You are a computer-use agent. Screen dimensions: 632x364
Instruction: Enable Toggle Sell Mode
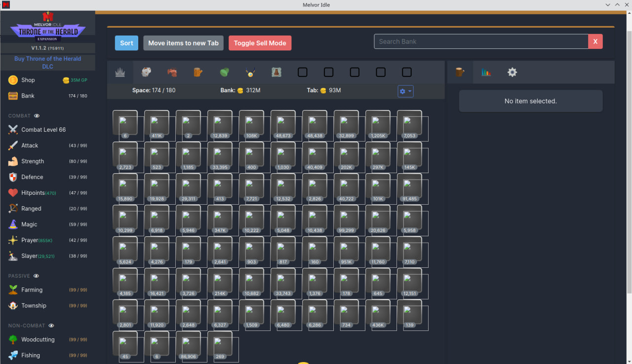point(260,43)
